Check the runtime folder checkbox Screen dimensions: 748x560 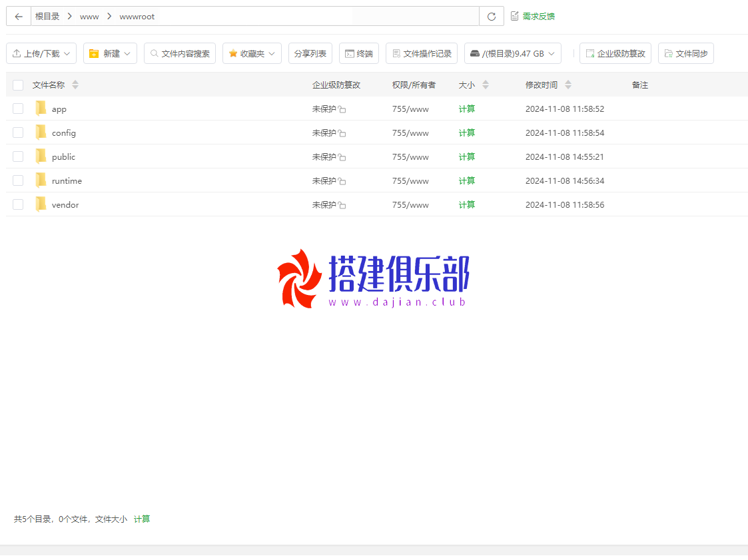pyautogui.click(x=18, y=180)
